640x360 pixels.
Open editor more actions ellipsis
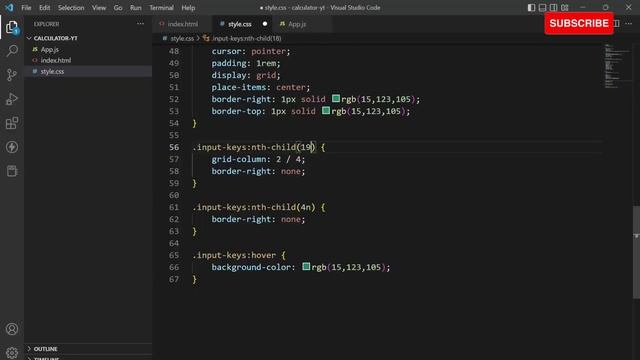[x=629, y=24]
